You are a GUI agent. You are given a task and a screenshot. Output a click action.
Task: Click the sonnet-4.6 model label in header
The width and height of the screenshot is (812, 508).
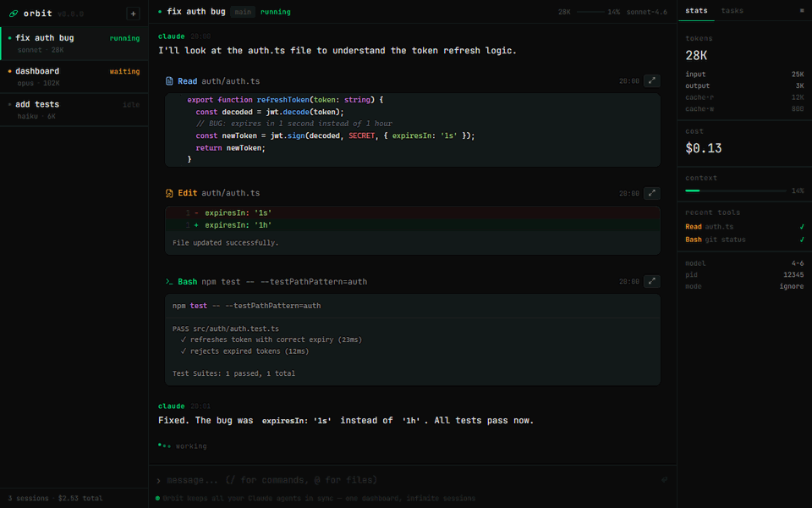(x=647, y=13)
